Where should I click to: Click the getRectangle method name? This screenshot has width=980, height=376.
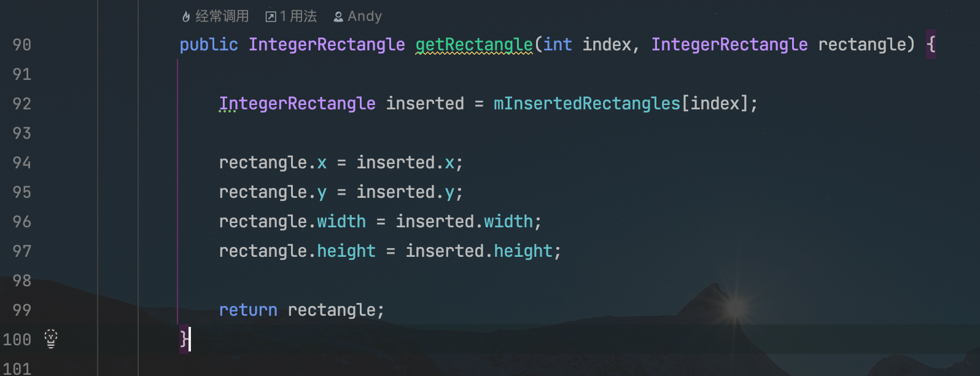tap(474, 45)
